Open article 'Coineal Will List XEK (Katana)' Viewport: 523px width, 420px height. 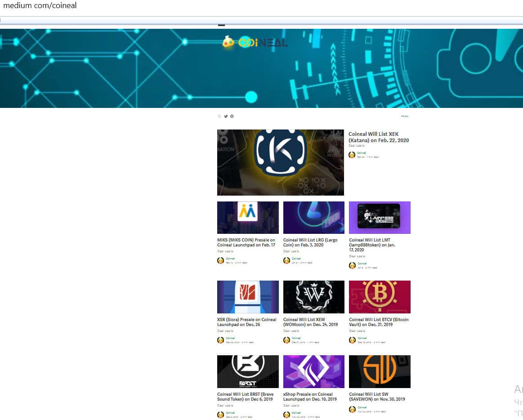tap(379, 137)
